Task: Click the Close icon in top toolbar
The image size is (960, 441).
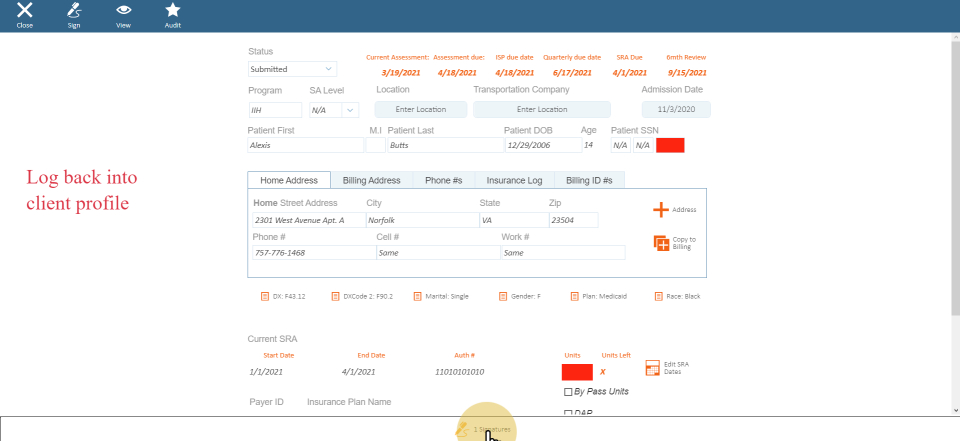Action: pyautogui.click(x=24, y=12)
